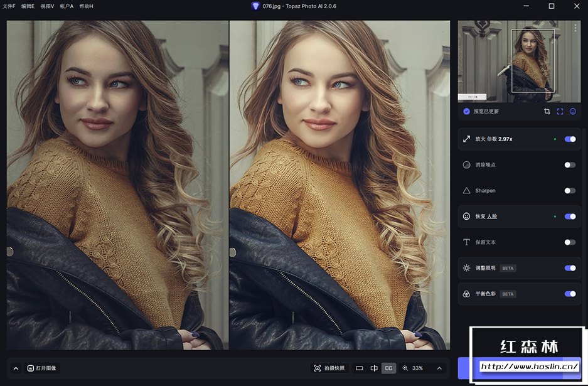Click the camera icon in 拍摄快照
This screenshot has width=588, height=386.
(x=318, y=368)
